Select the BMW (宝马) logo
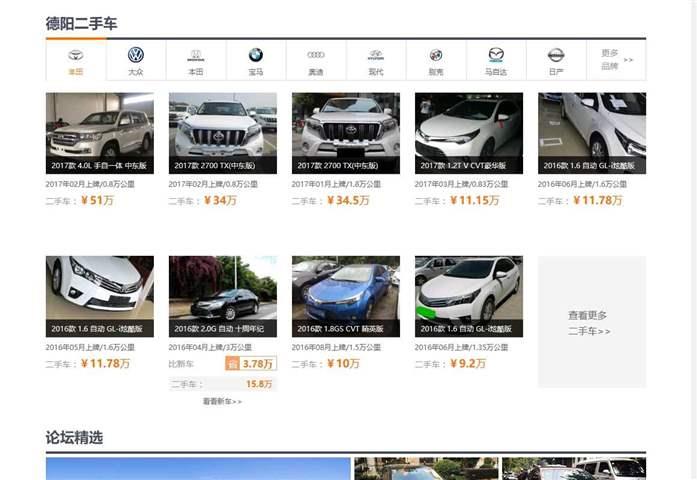 [x=256, y=56]
